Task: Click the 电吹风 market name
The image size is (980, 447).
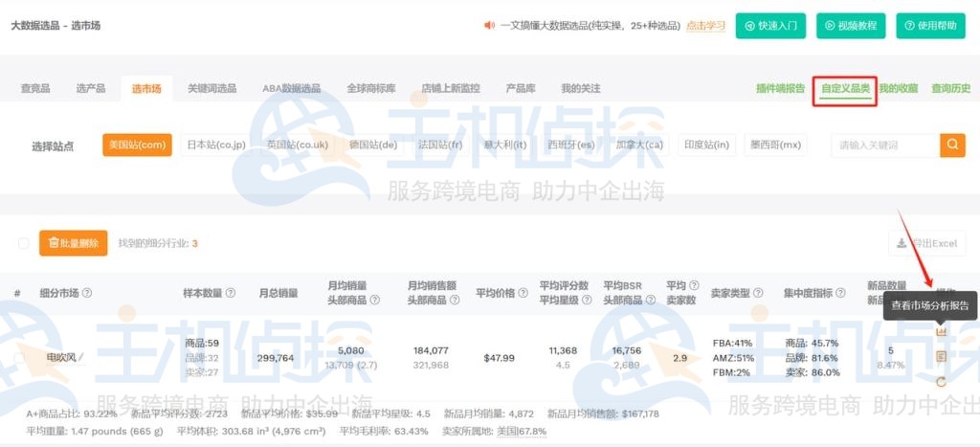Action: pos(61,358)
